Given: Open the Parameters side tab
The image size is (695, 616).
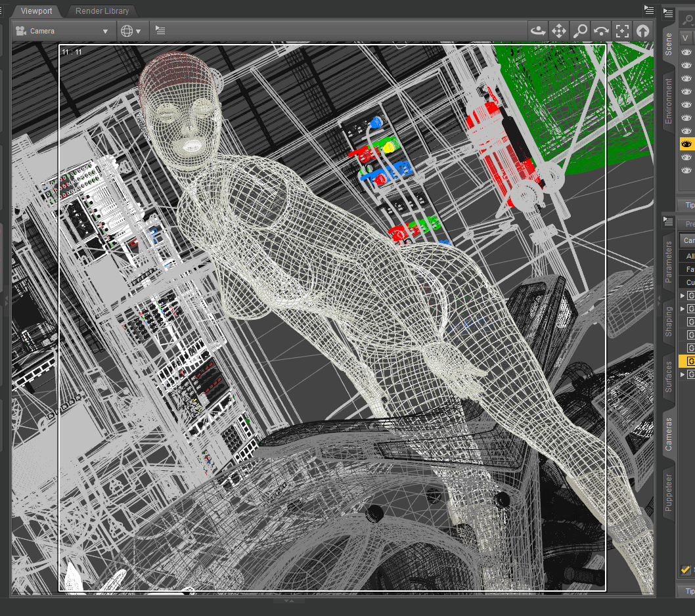Looking at the screenshot, I should click(669, 262).
